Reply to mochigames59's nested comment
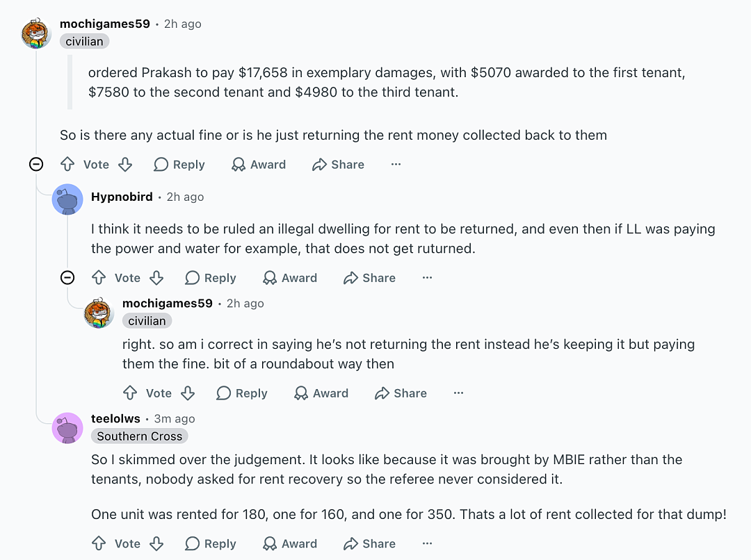The height and width of the screenshot is (560, 751). coord(242,393)
